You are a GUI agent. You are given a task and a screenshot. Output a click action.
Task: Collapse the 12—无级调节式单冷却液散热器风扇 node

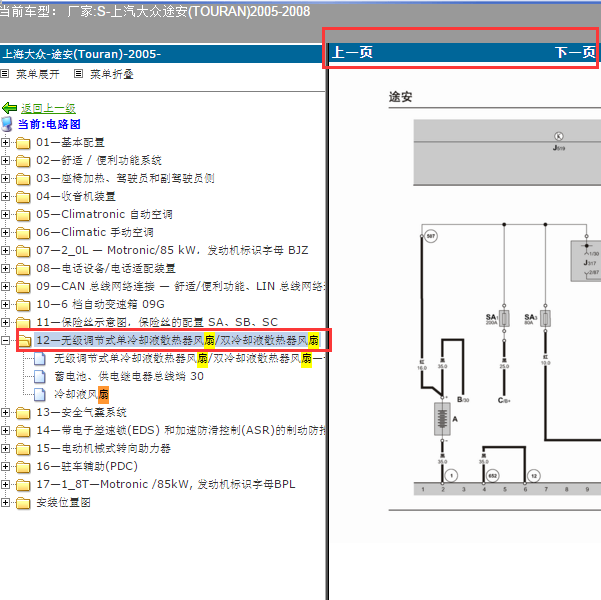coord(5,340)
